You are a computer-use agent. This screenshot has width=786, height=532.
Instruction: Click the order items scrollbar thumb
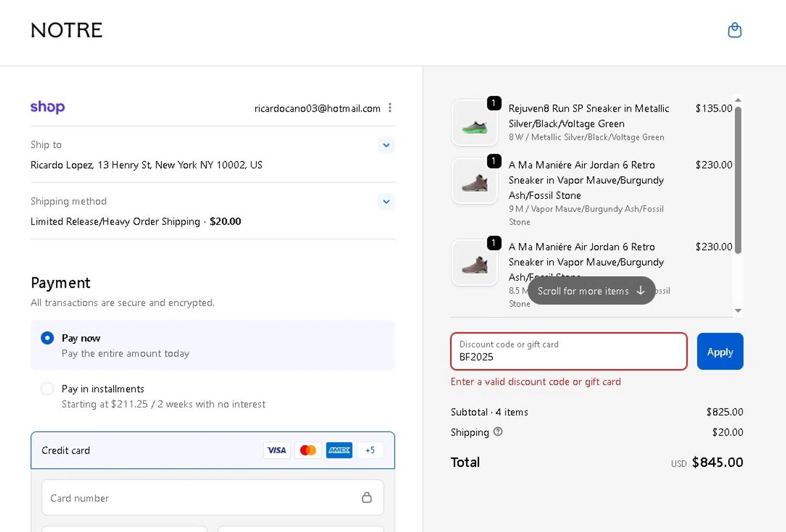[x=738, y=180]
